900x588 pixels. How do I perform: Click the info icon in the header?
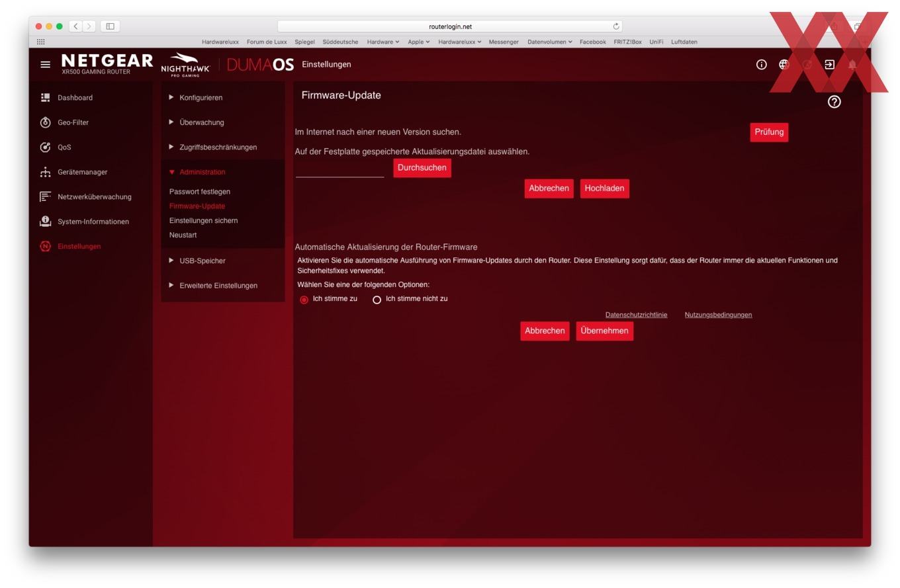761,64
